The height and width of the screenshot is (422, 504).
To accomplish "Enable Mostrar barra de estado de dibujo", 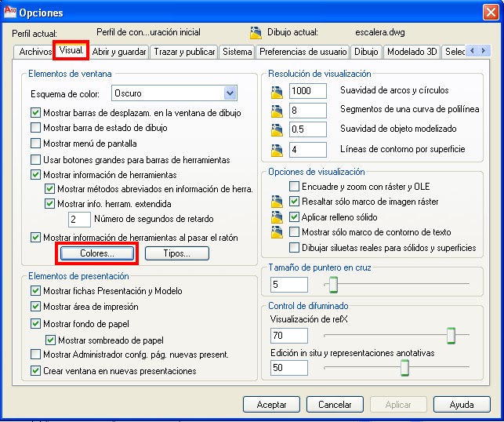I will (35, 128).
